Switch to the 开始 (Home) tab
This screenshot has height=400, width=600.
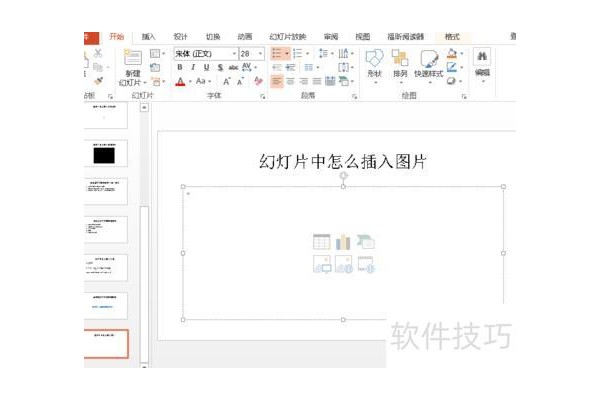tap(116, 37)
